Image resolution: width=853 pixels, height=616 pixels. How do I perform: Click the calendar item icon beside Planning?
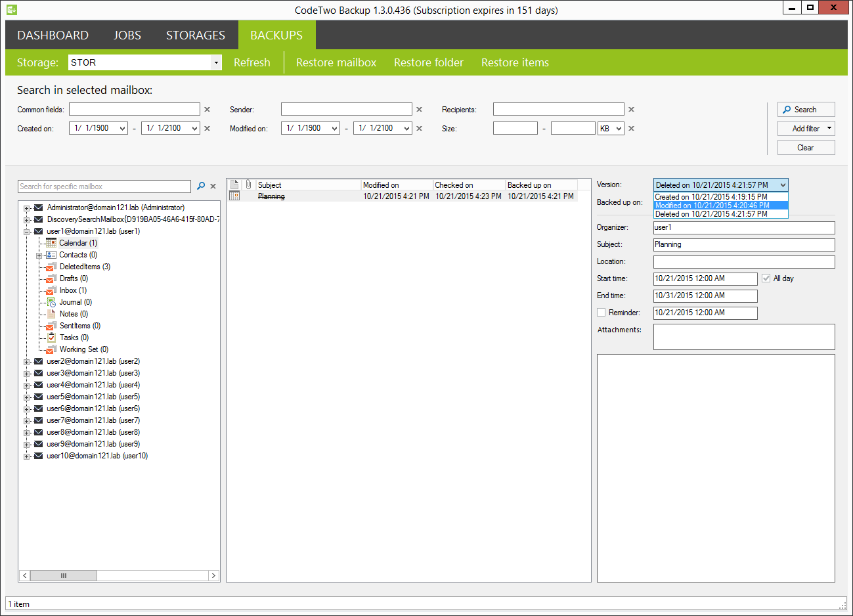point(234,196)
